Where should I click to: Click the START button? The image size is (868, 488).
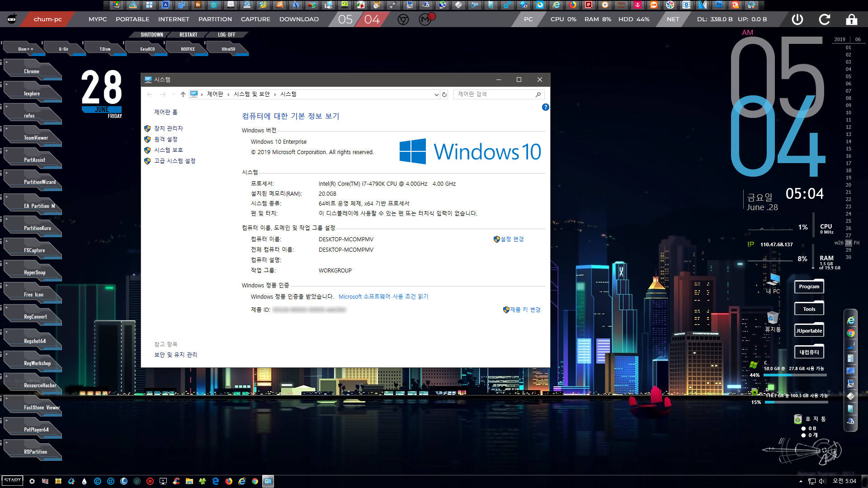(13, 480)
